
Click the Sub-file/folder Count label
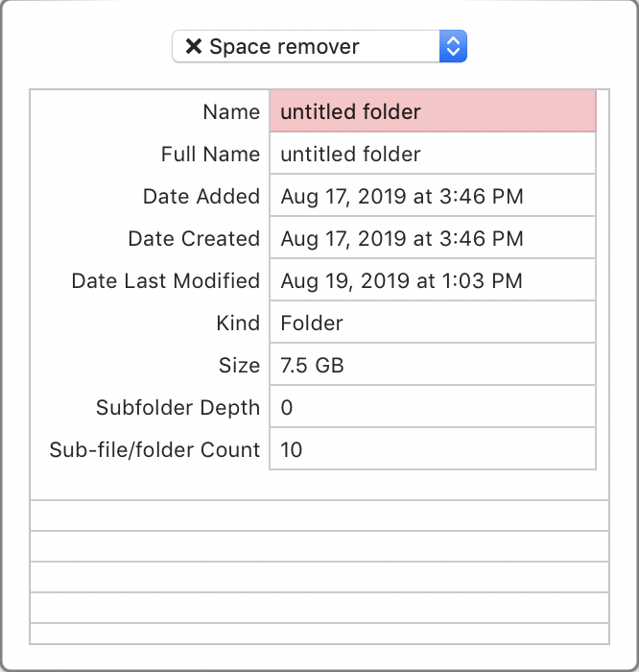(x=154, y=449)
